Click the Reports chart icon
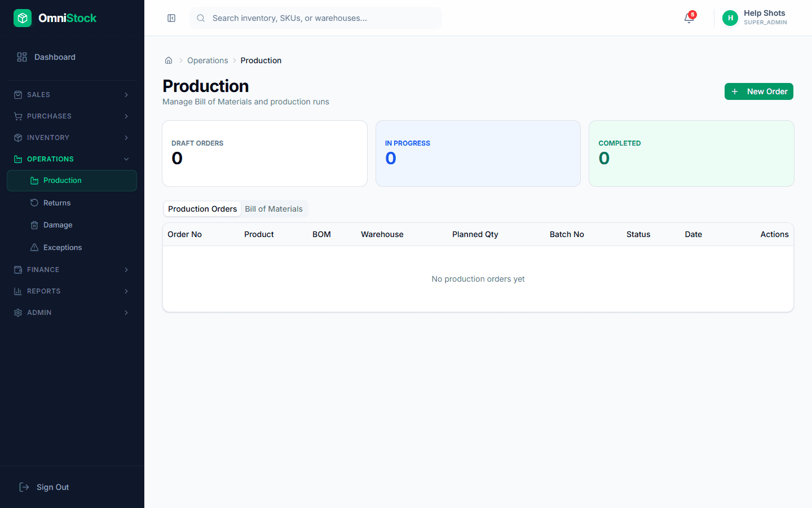 [x=18, y=291]
